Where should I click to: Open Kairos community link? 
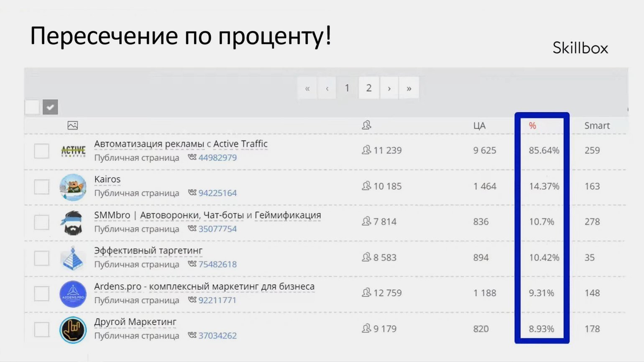pyautogui.click(x=107, y=179)
